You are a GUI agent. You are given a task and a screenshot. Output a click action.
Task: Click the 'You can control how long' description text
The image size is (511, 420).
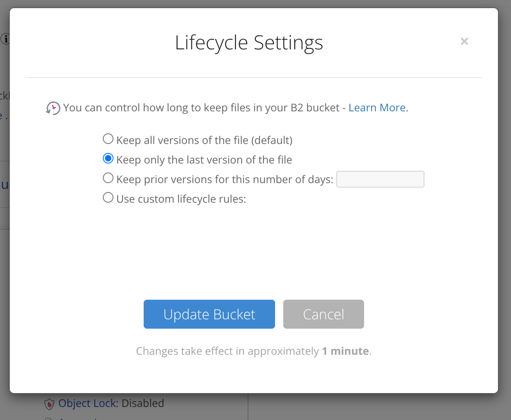[201, 108]
